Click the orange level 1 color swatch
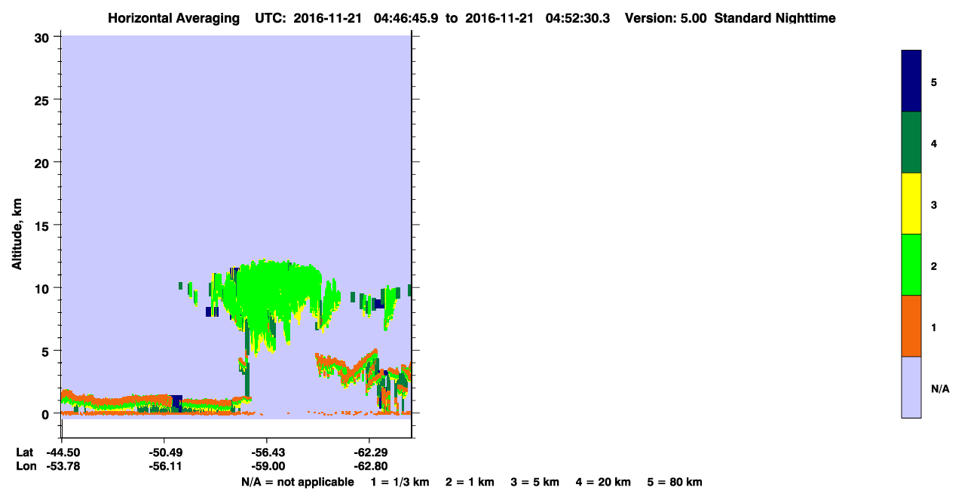Screen dimensions: 980x503 (x=911, y=326)
